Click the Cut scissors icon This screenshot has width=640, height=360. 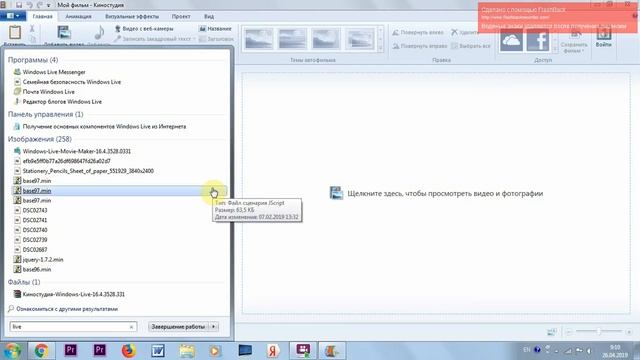tap(32, 29)
